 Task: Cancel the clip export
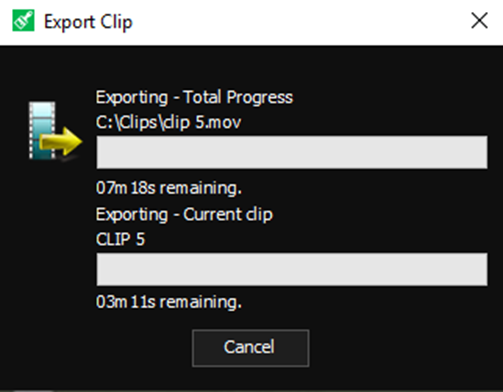pos(250,348)
